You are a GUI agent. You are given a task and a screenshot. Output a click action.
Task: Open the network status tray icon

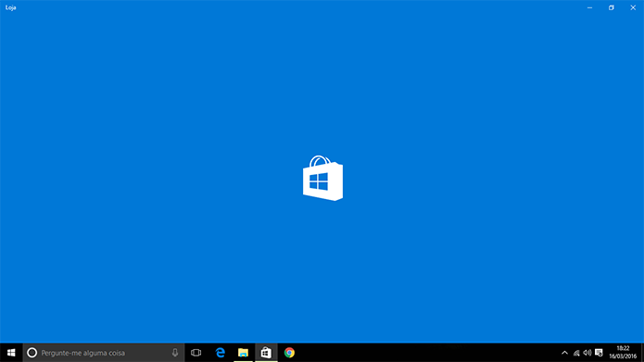576,353
